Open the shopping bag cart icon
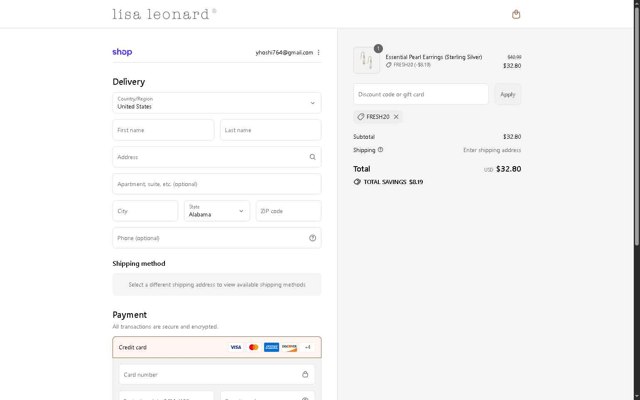640x400 pixels. pyautogui.click(x=516, y=14)
